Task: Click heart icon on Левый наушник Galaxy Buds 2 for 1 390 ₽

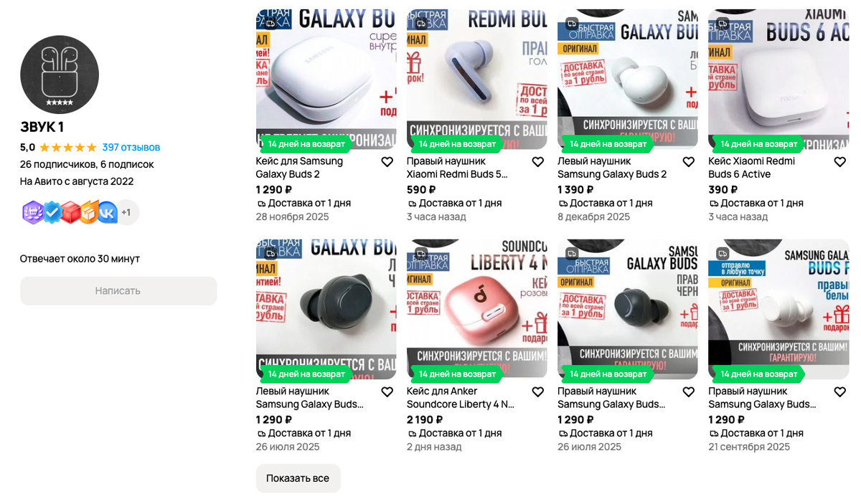Action: pyautogui.click(x=688, y=162)
